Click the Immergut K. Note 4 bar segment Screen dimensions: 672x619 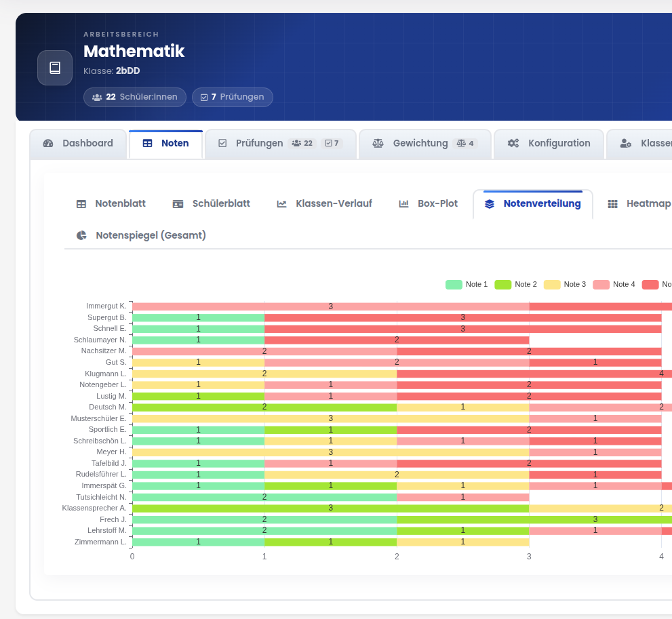[x=331, y=306]
